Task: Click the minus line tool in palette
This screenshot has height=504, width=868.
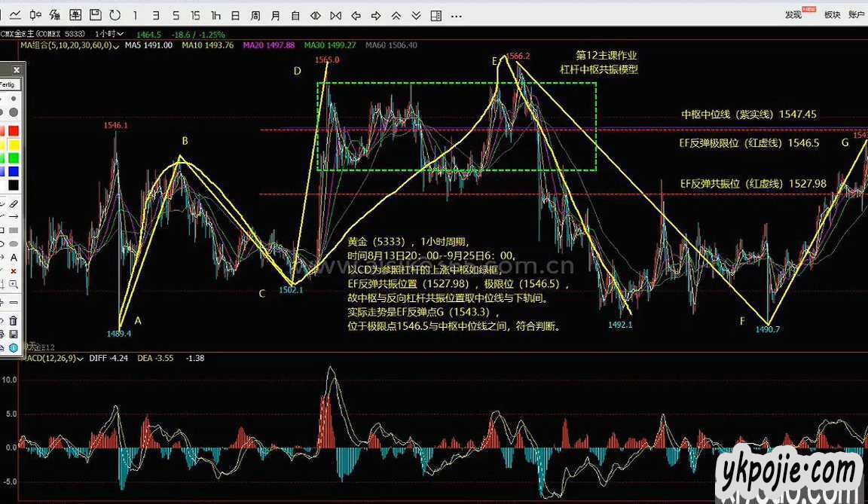Action: pyautogui.click(x=14, y=303)
